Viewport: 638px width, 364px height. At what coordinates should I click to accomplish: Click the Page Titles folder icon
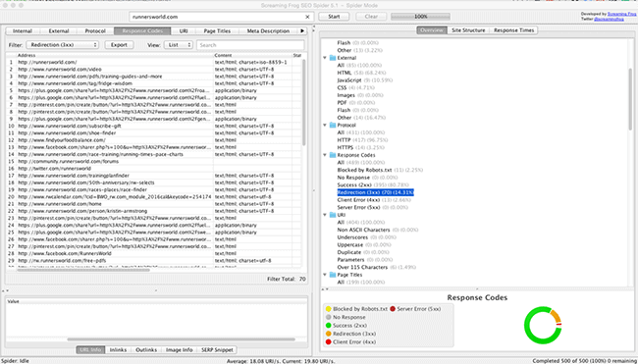click(333, 275)
